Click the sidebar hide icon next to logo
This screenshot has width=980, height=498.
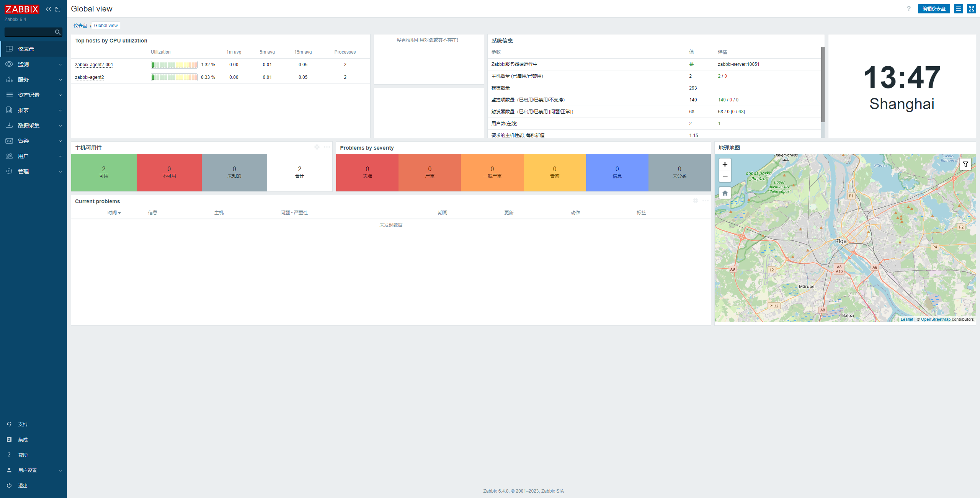click(58, 9)
